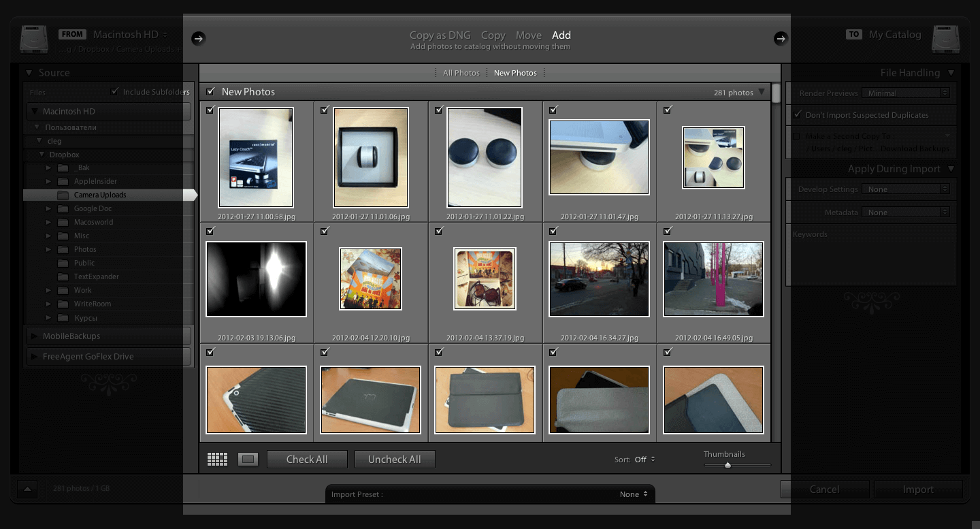Viewport: 980px width, 529px height.
Task: Toggle the New Photos group checkbox
Action: click(x=210, y=91)
